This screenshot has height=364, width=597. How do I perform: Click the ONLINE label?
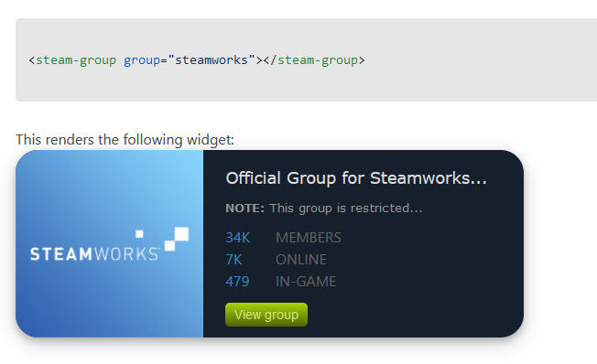300,260
